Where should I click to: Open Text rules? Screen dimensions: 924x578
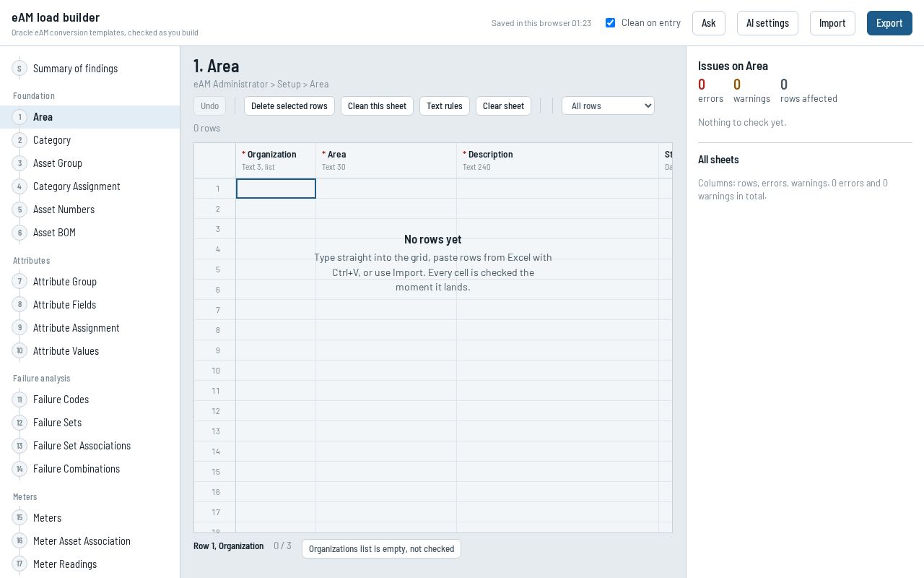445,106
